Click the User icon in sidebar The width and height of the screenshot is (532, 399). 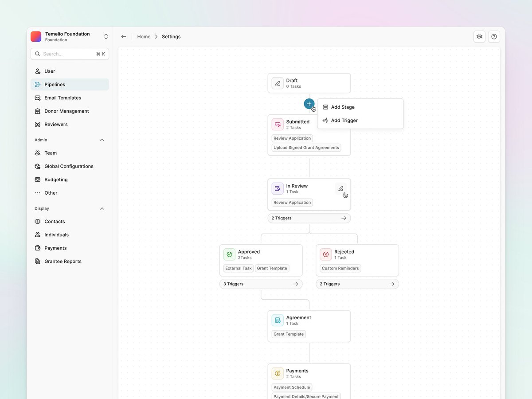[x=38, y=71]
